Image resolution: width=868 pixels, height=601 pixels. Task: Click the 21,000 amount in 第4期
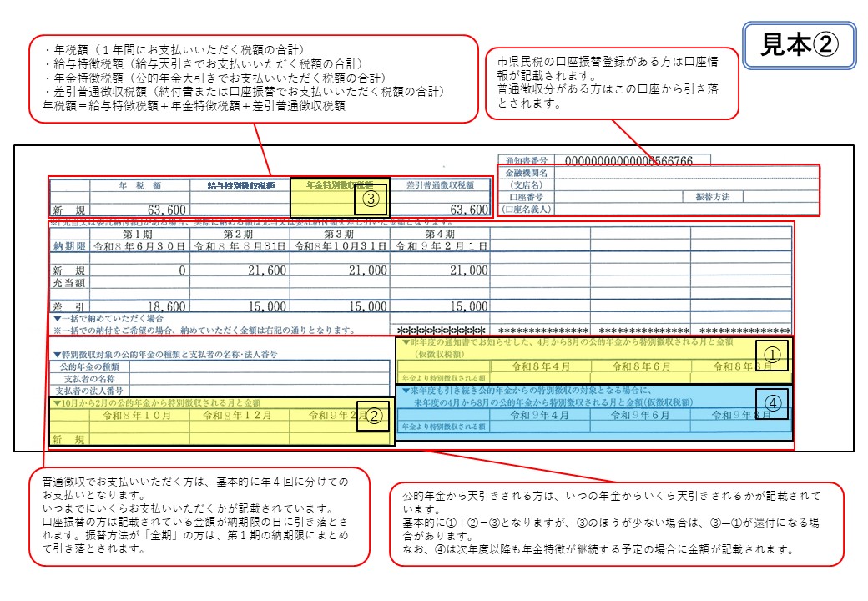(469, 270)
